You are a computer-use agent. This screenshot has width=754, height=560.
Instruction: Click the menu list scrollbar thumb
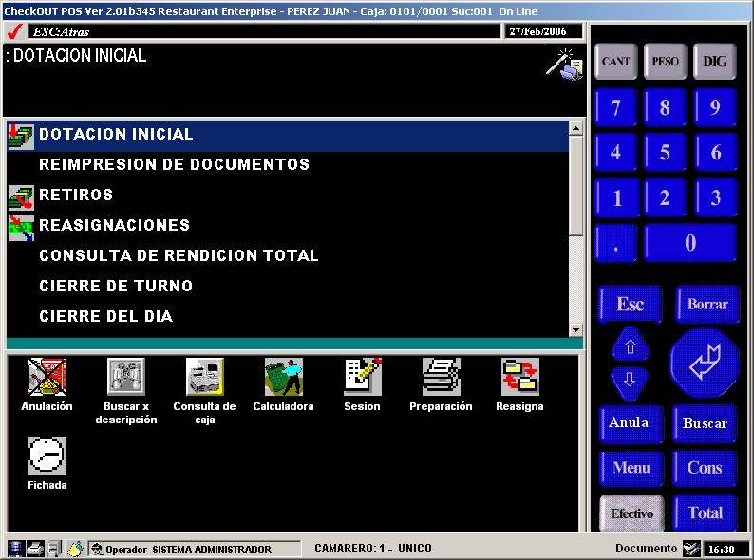(x=575, y=185)
